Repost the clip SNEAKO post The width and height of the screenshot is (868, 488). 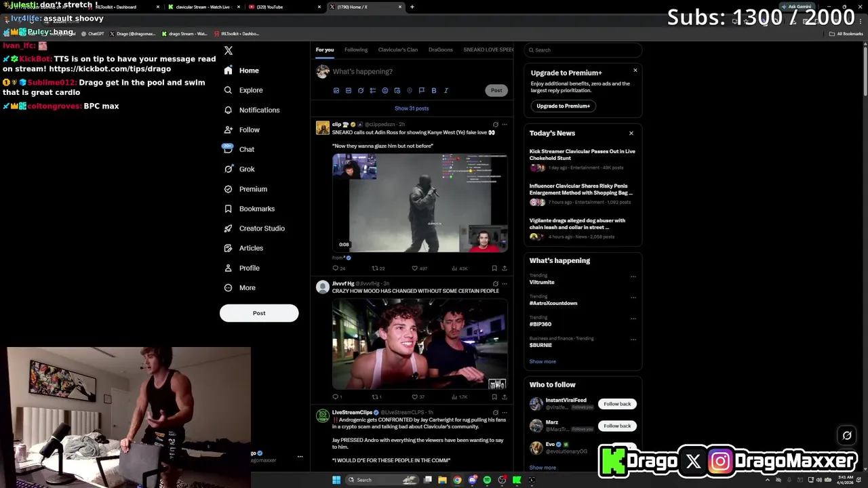point(378,268)
